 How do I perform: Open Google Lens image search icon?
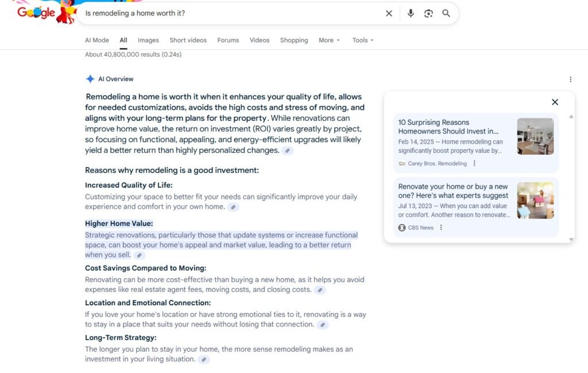pos(428,13)
